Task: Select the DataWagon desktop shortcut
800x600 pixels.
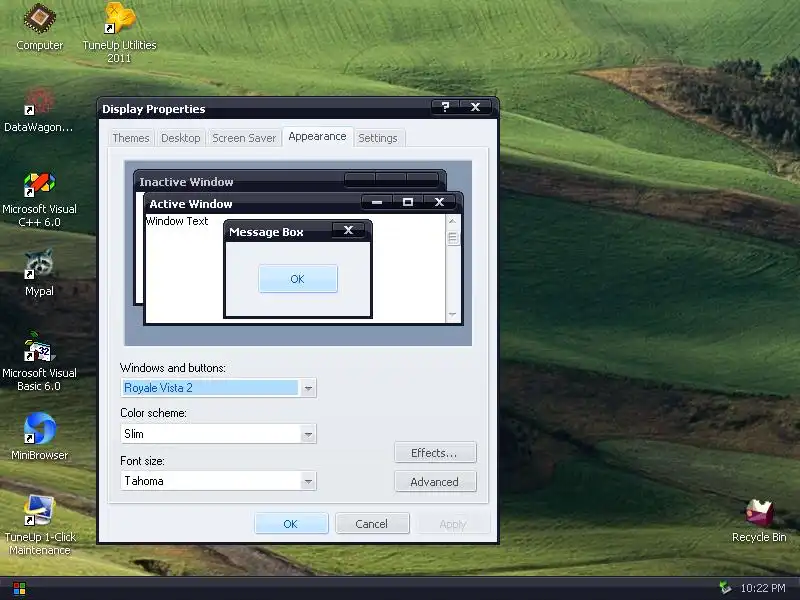Action: click(x=38, y=109)
